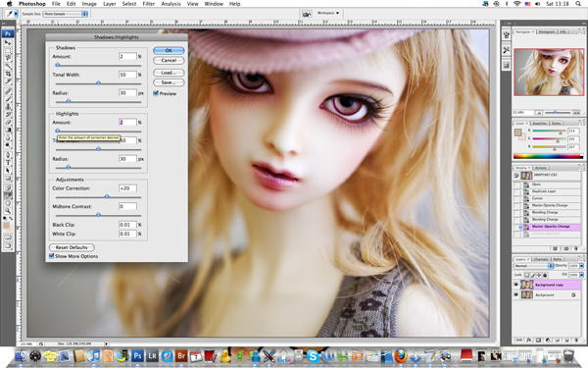This screenshot has height=368, width=588.
Task: Click the create new layer icon
Action: point(567,340)
